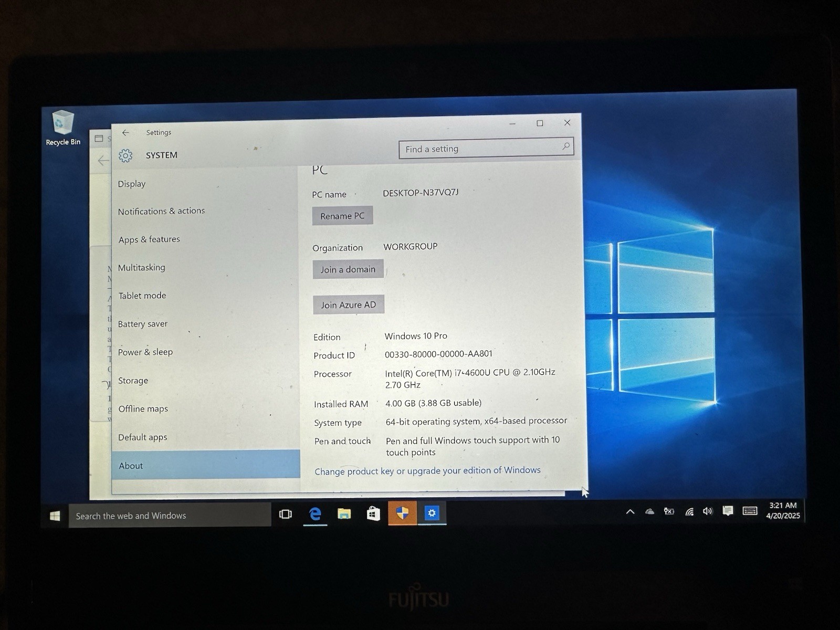Open the Windows Start button
This screenshot has height=630, width=840.
coord(55,516)
